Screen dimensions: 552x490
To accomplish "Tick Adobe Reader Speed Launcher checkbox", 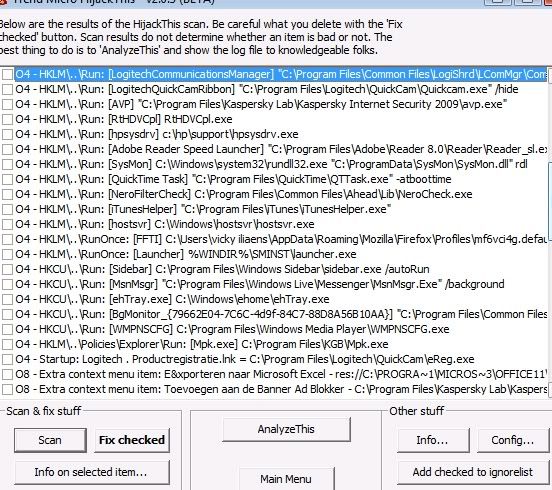I will click(7, 149).
